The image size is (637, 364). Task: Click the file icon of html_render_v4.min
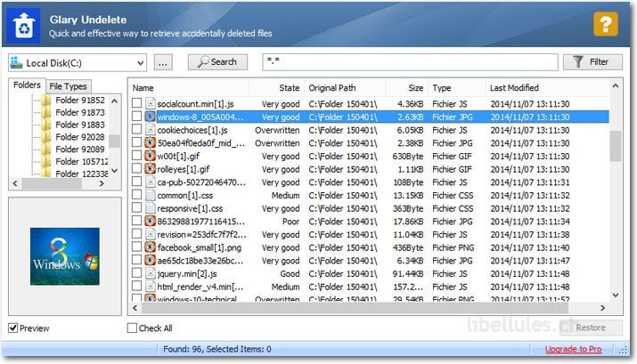coord(151,287)
